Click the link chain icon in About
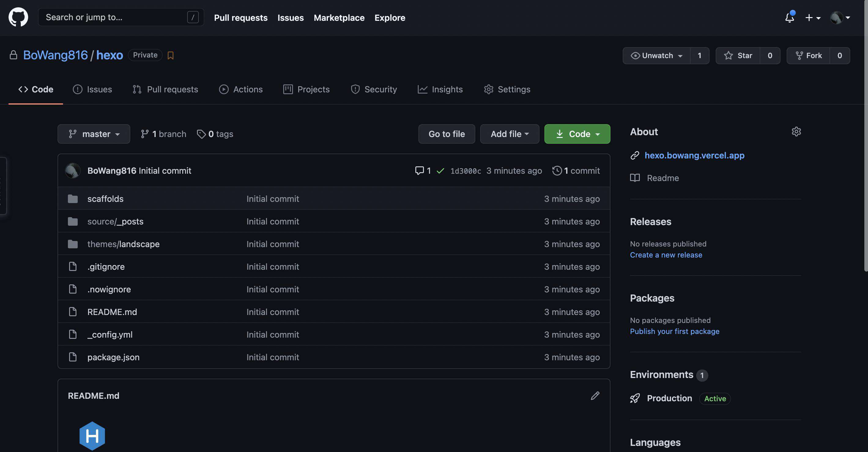 click(635, 155)
